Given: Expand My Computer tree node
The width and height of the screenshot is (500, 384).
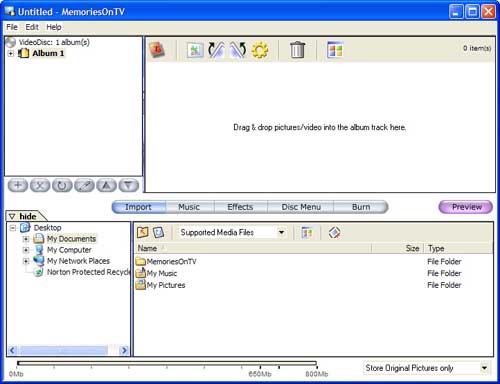Looking at the screenshot, I should (26, 250).
